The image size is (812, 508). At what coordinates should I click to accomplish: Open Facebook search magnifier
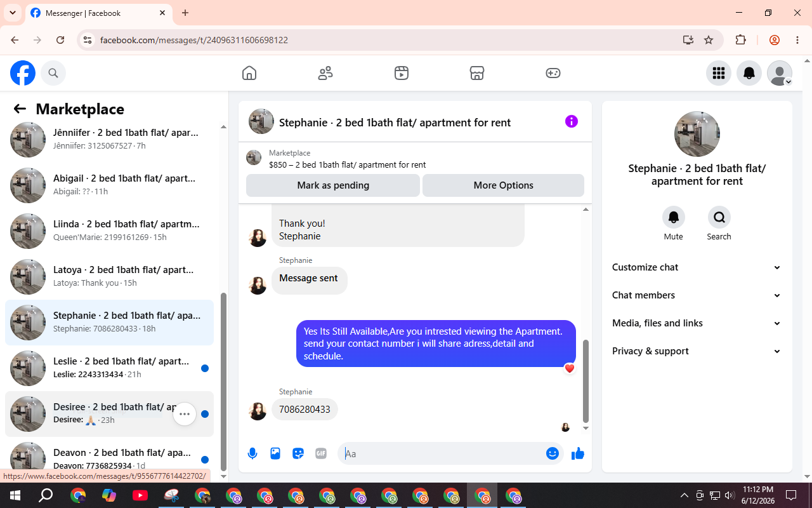click(53, 73)
